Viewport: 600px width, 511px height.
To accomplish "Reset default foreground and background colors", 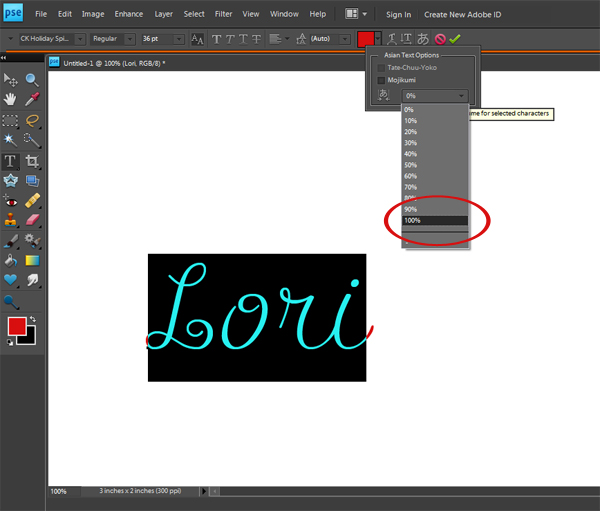I will pos(10,343).
